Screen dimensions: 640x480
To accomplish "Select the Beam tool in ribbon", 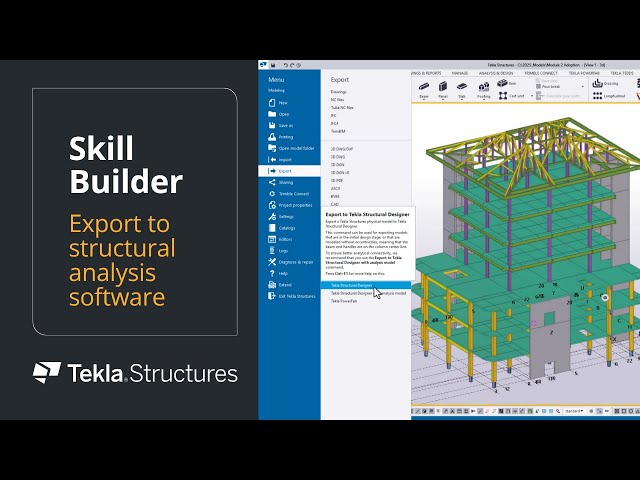I will coord(424,89).
